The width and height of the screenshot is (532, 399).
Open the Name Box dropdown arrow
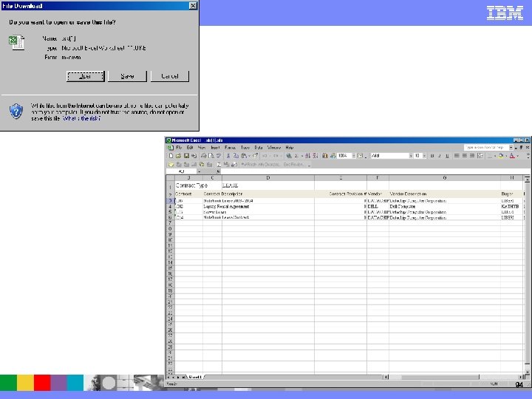[199, 171]
